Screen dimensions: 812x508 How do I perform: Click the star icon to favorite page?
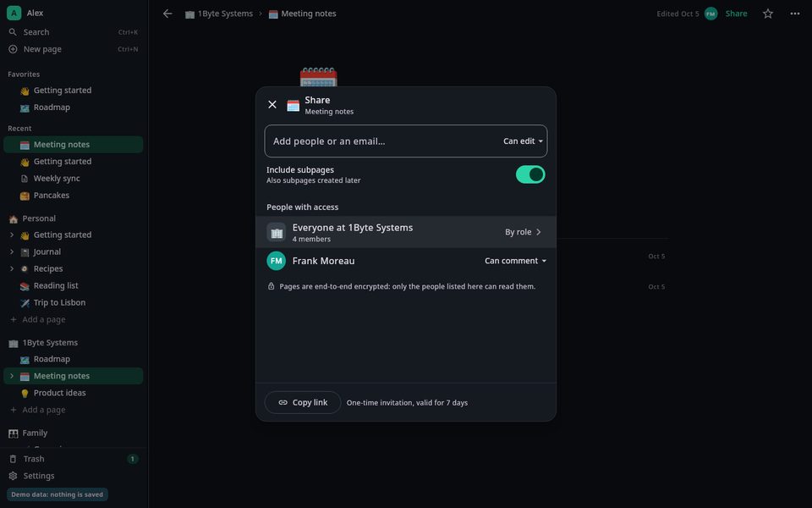point(767,14)
